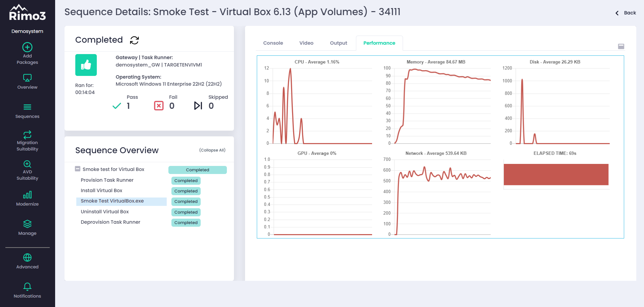Open Add Packages from sidebar
This screenshot has width=644, height=307.
tap(27, 53)
